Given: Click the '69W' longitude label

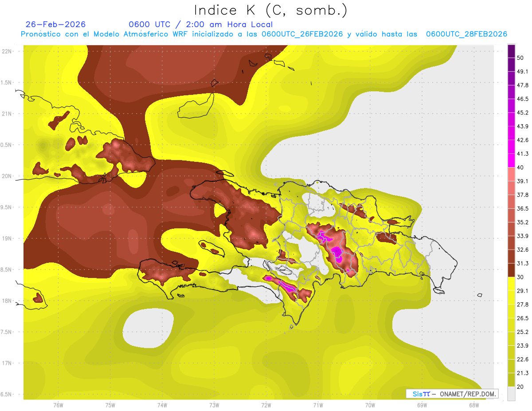Looking at the screenshot, I should pos(422,405).
